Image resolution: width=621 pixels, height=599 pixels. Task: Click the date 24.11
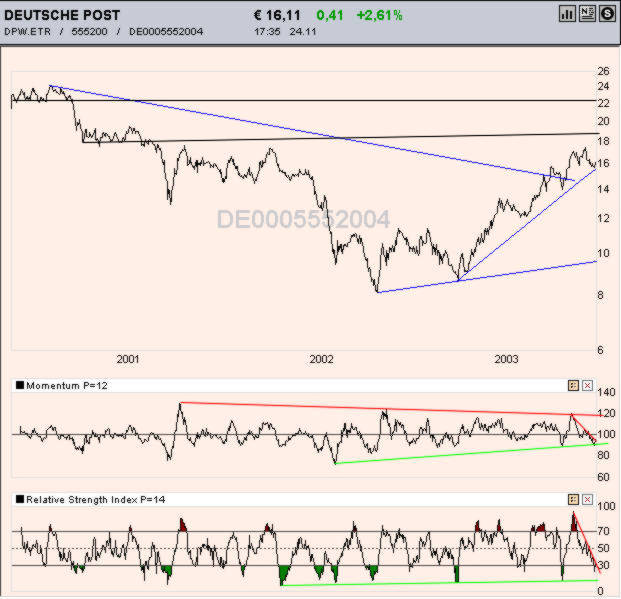[x=303, y=32]
